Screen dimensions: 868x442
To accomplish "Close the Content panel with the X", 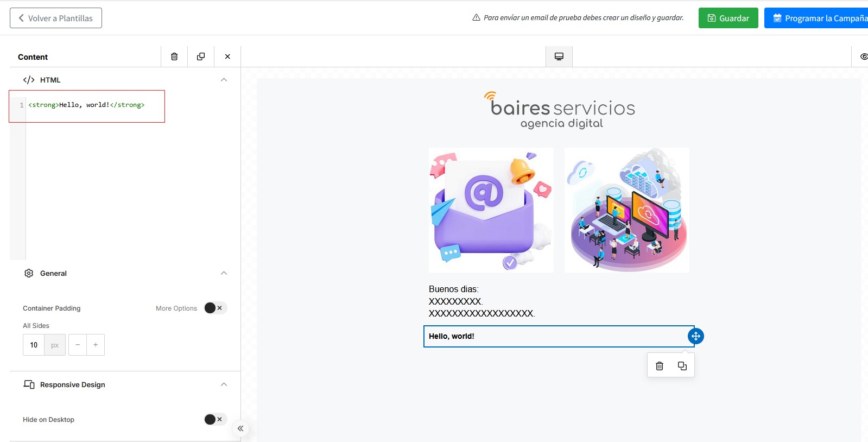I will (227, 56).
